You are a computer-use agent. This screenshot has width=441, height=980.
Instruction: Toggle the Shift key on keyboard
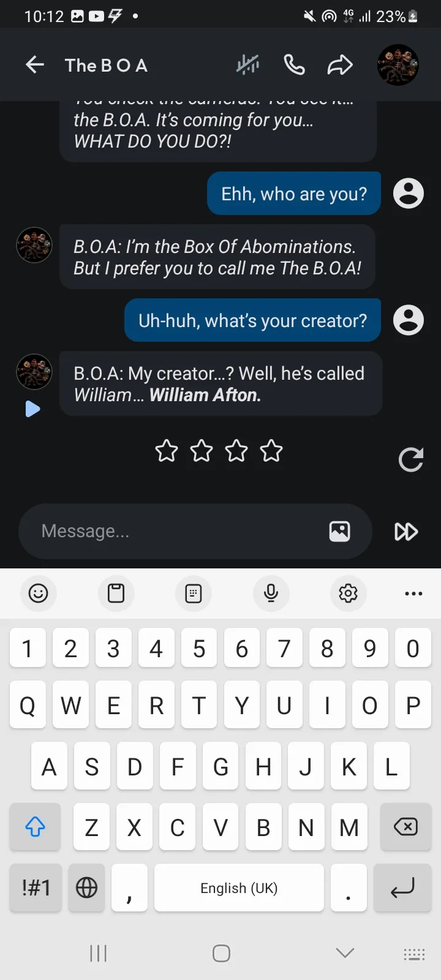click(35, 827)
